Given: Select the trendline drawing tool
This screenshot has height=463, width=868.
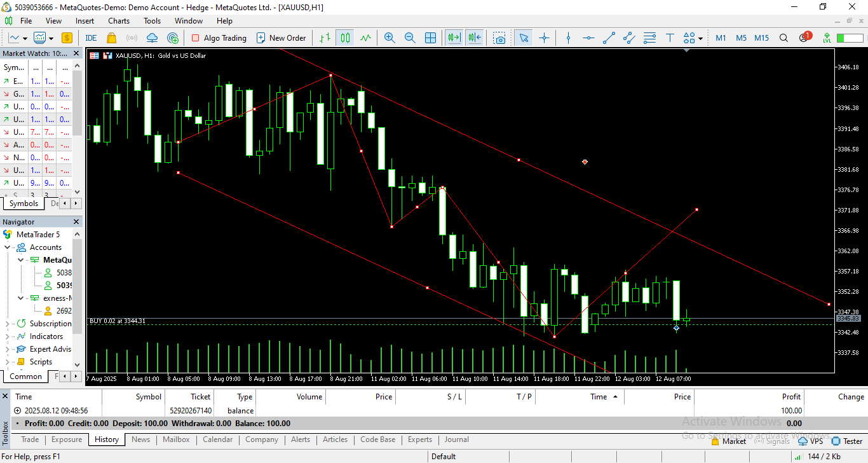Looking at the screenshot, I should point(609,38).
